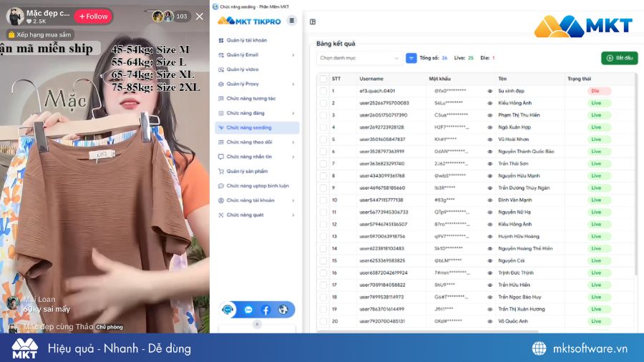This screenshot has height=362, width=644.
Task: Open Quản lý sản phẩm menu item
Action: (x=257, y=171)
